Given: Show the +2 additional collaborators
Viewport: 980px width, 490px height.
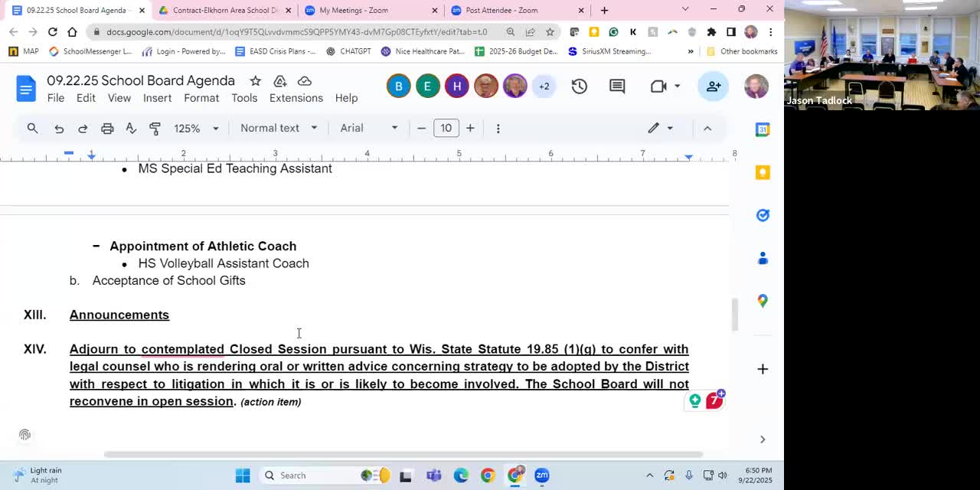Looking at the screenshot, I should [544, 87].
